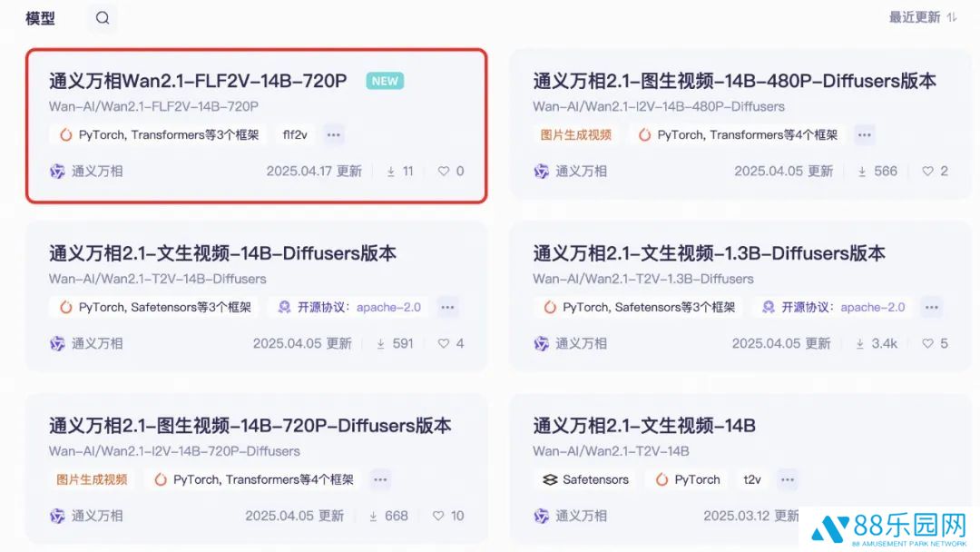Viewport: 980px width, 552px height.
Task: Open the 通义万相Wan2.1-FLF2V-14B-720P model title
Action: 198,81
